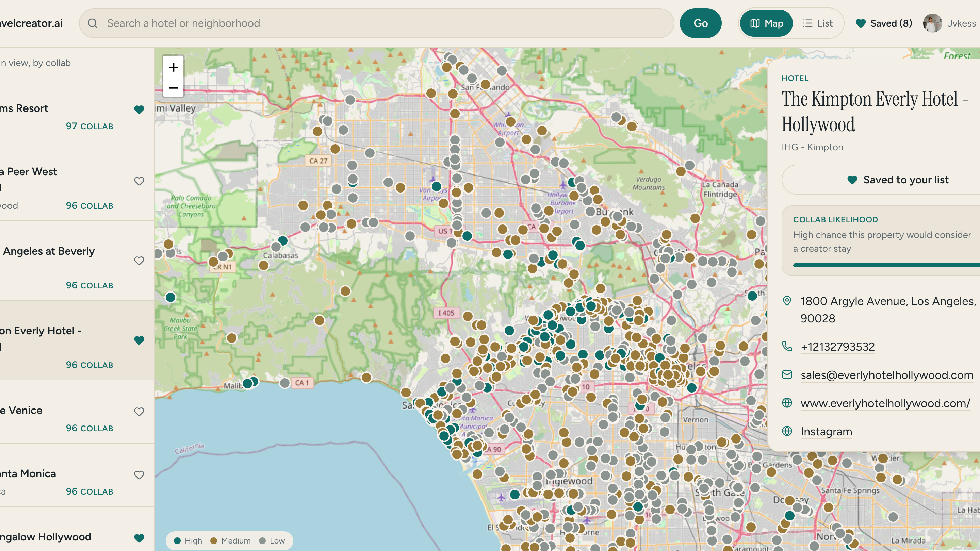Click the List tab's list icon

pyautogui.click(x=808, y=23)
